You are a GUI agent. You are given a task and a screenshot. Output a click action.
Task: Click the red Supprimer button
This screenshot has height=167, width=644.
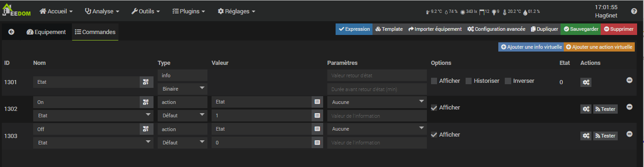pyautogui.click(x=619, y=29)
